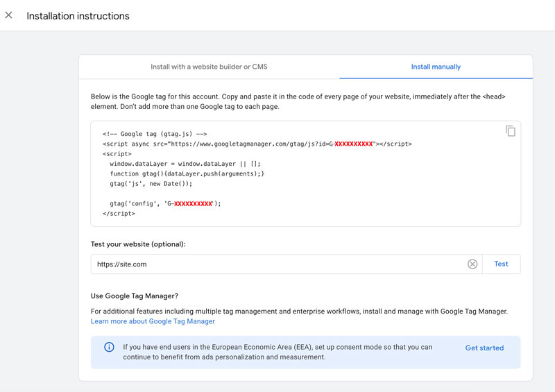Click Get started for consent mode
Image resolution: width=555 pixels, height=392 pixels.
click(x=484, y=348)
